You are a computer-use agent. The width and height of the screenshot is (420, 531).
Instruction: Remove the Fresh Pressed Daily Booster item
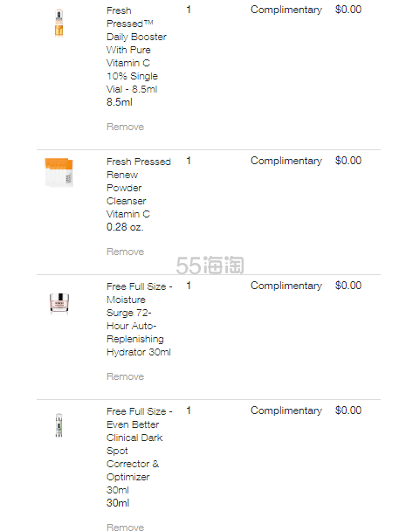pyautogui.click(x=126, y=127)
